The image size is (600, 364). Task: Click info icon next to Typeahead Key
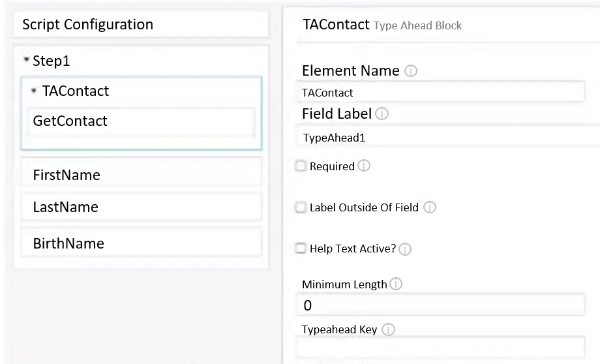click(388, 330)
